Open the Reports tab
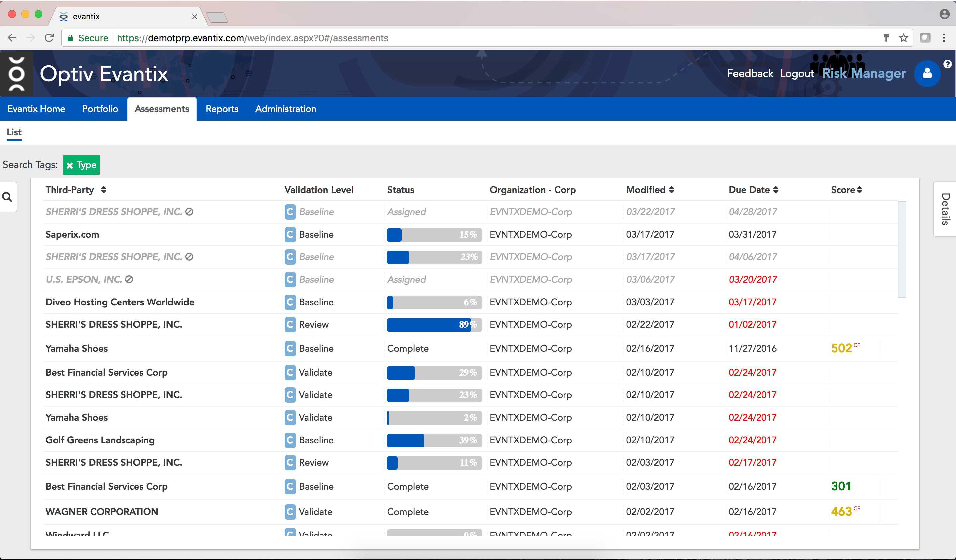Image resolution: width=956 pixels, height=560 pixels. 222,109
